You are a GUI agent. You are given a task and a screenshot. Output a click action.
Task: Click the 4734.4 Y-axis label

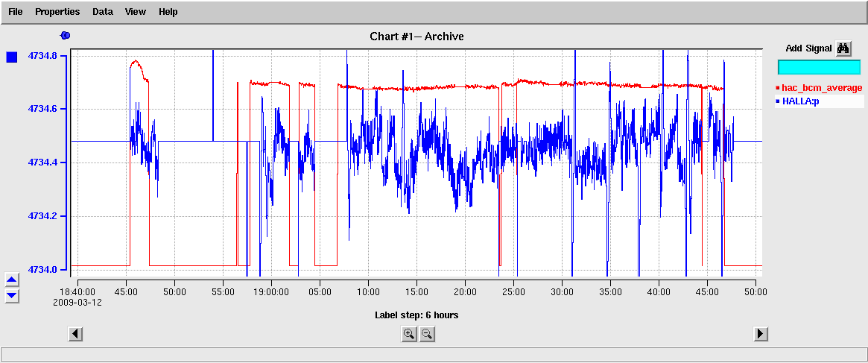coord(43,162)
